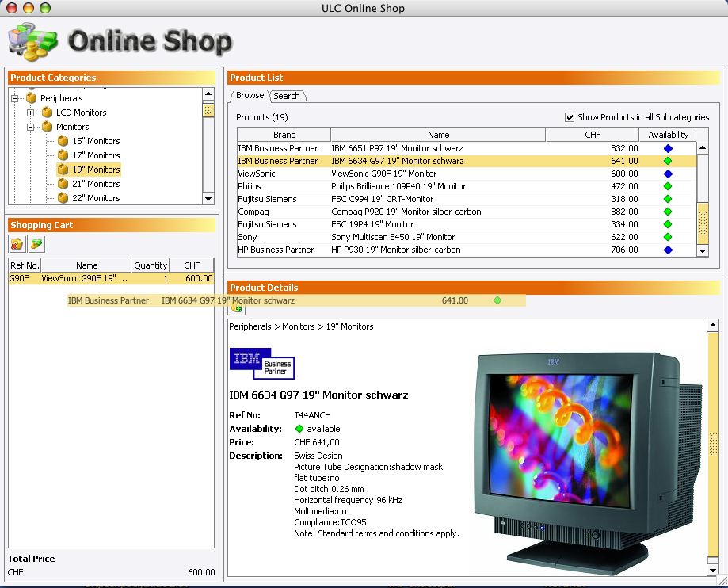This screenshot has height=588, width=728.
Task: Click the LCD Monitors folder icon
Action: [47, 113]
